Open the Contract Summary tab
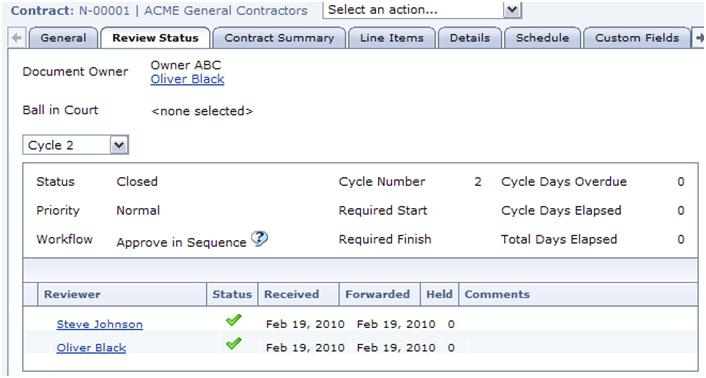Image resolution: width=706 pixels, height=378 pixels. tap(279, 38)
